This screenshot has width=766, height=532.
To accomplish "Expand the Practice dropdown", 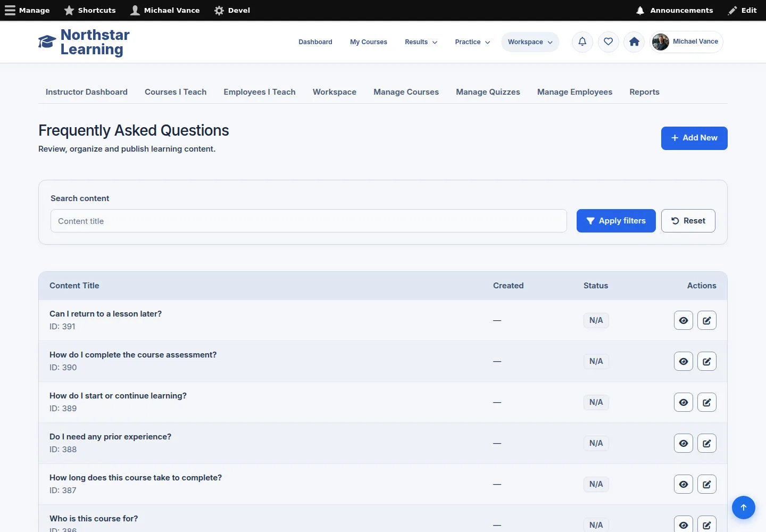I will pos(472,42).
